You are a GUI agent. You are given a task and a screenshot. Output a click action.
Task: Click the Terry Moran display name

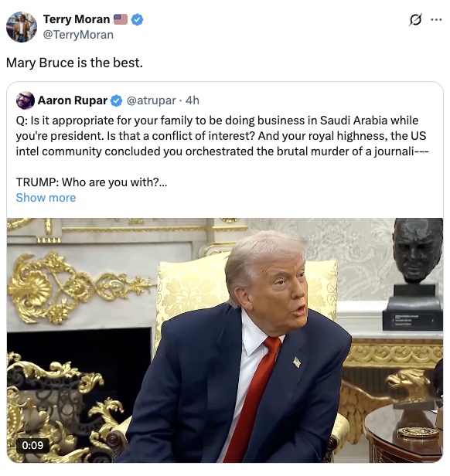click(77, 19)
